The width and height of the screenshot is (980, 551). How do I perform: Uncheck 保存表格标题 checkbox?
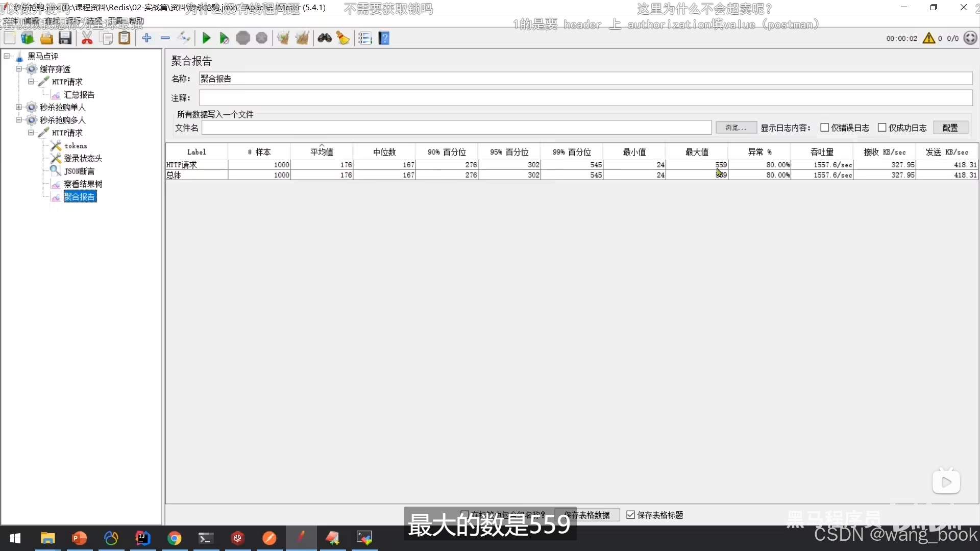click(x=631, y=515)
